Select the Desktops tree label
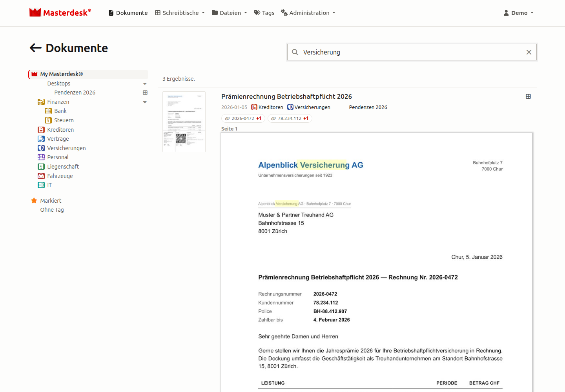 pyautogui.click(x=58, y=83)
